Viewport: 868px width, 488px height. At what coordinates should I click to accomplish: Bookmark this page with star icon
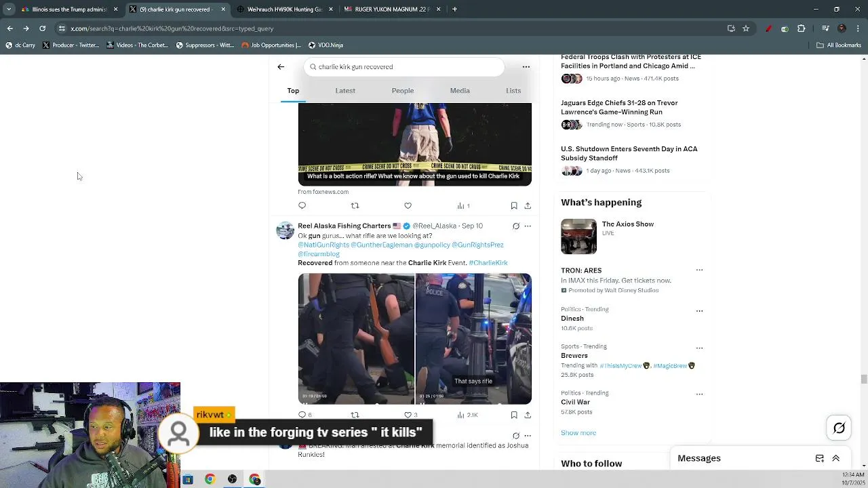click(x=746, y=28)
